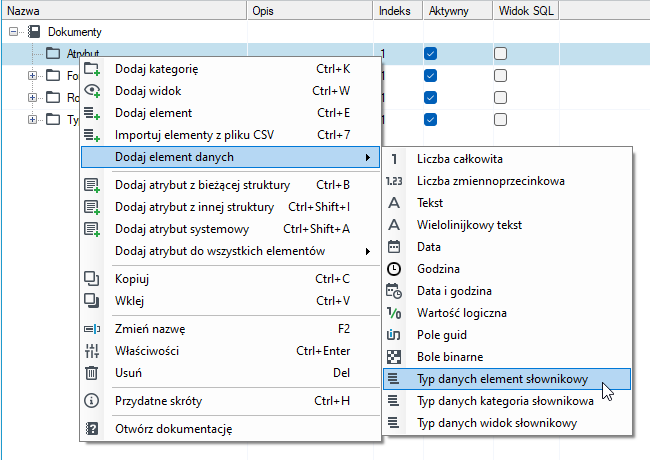This screenshot has width=650, height=460.
Task: Click the Dodaj kategorię folder-plus icon
Action: point(92,69)
